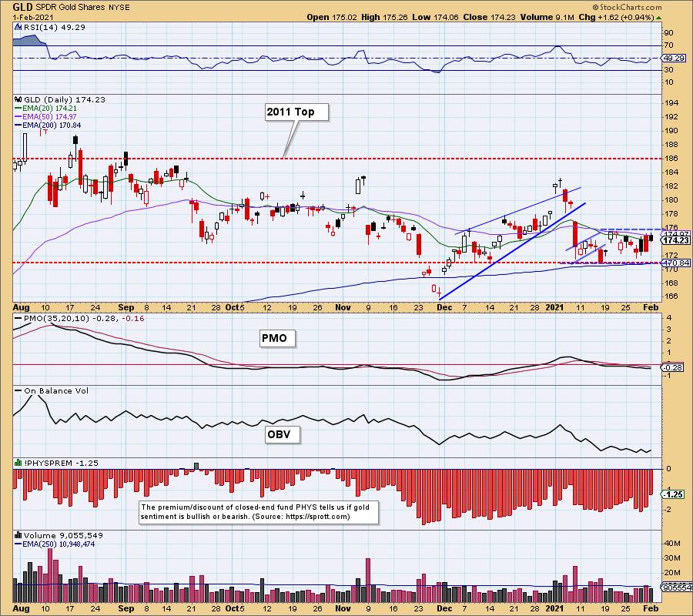The image size is (693, 616).
Task: Click the dark blue EMA(200) line swatch
Action: 18,125
